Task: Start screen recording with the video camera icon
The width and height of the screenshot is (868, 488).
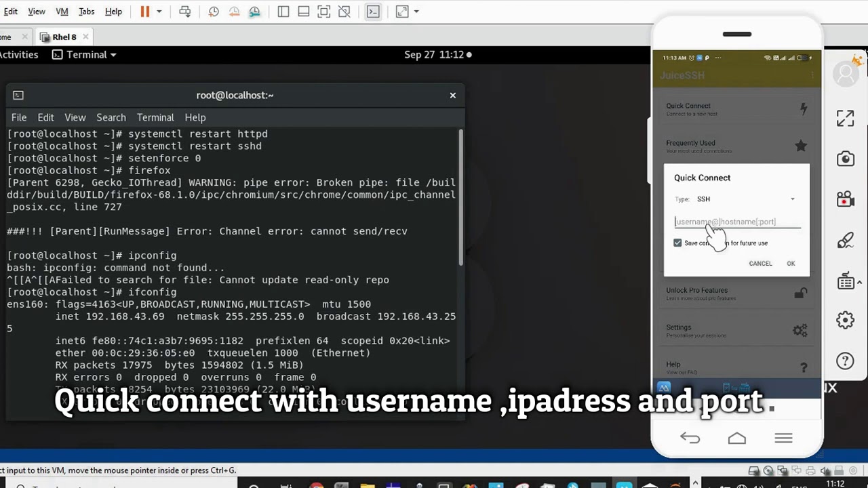Action: coord(845,199)
